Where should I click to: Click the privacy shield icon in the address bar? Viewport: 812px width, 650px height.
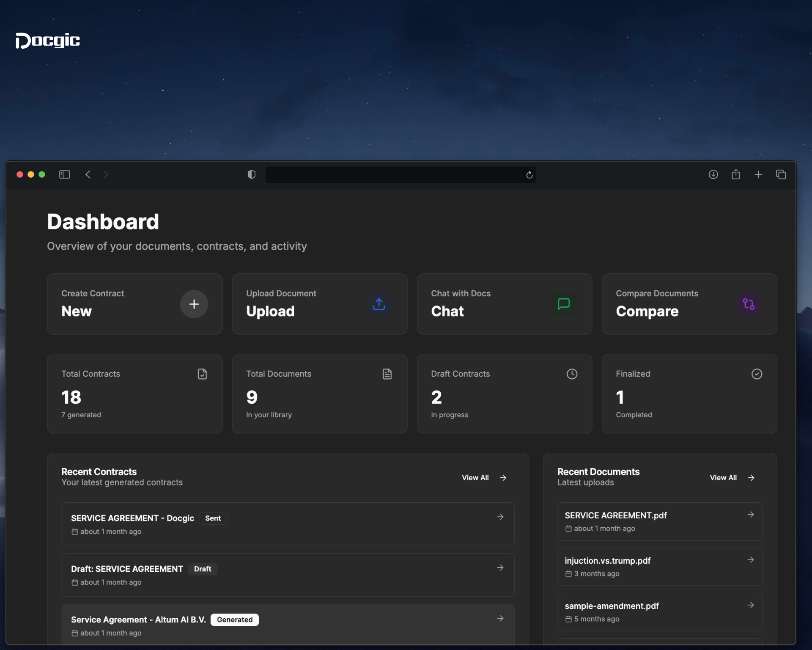(x=251, y=174)
